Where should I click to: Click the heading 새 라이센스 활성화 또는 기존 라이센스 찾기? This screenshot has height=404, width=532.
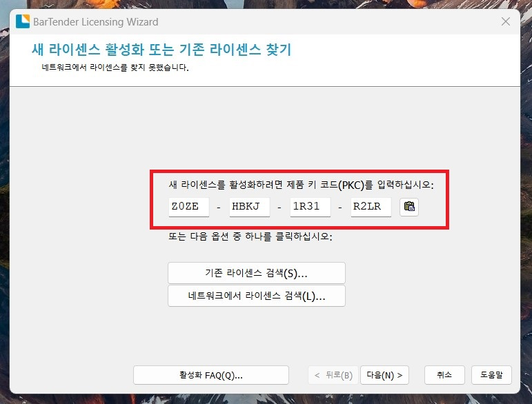click(161, 50)
